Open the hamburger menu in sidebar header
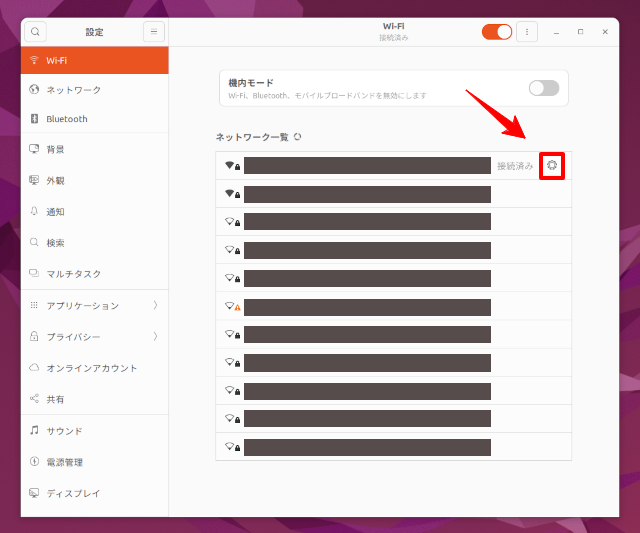This screenshot has height=533, width=640. pyautogui.click(x=154, y=32)
